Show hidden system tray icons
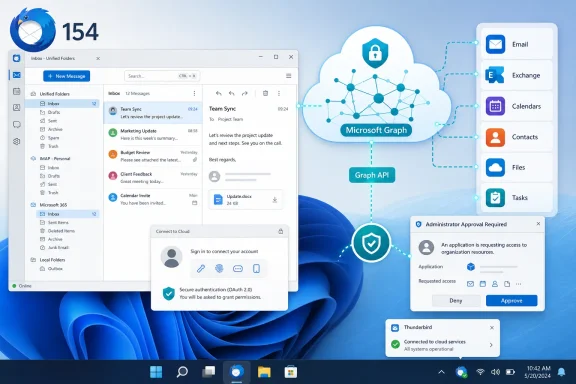 [x=442, y=372]
